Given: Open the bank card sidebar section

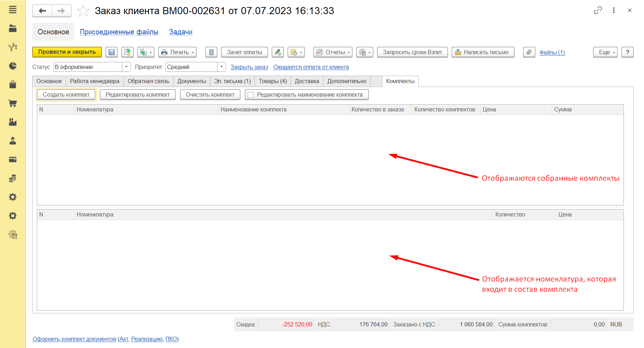Looking at the screenshot, I should 13,159.
